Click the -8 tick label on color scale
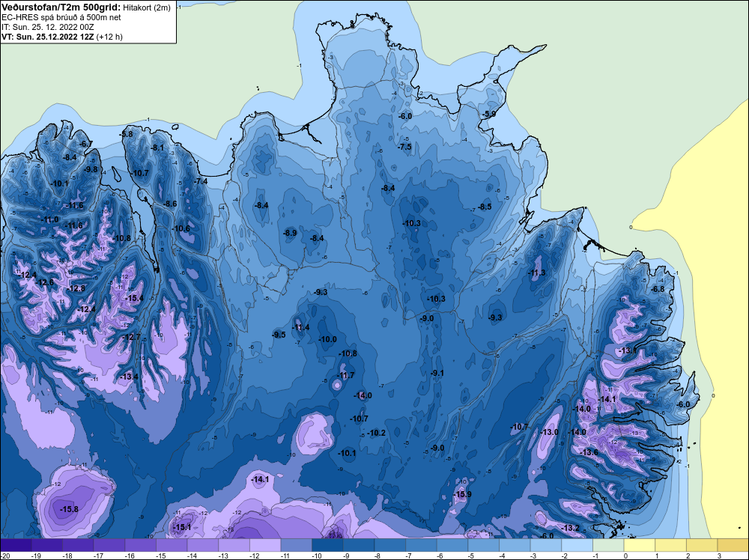Image resolution: width=749 pixels, height=560 pixels. [377, 556]
